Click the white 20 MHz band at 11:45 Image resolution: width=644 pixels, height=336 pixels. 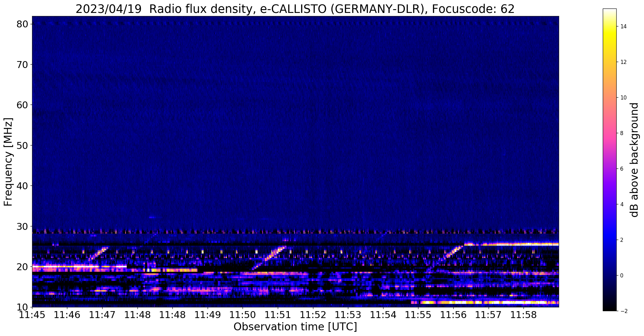coord(79,267)
